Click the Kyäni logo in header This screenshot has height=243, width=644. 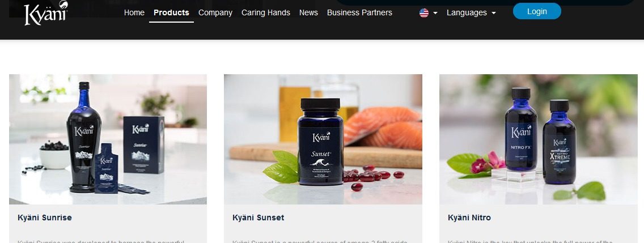tap(46, 12)
